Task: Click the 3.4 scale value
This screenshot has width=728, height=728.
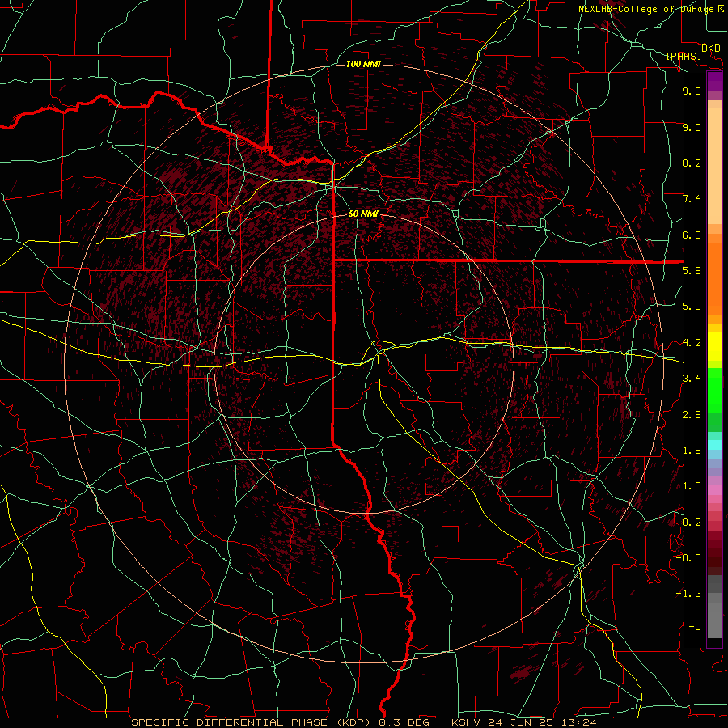Action: click(692, 379)
